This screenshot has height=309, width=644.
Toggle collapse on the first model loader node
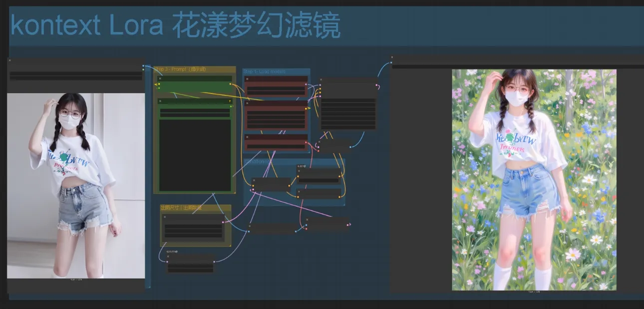[247, 79]
